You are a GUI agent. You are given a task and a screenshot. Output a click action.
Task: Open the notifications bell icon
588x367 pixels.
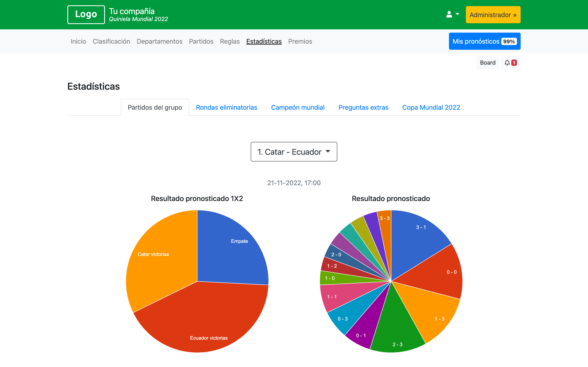[x=507, y=63]
